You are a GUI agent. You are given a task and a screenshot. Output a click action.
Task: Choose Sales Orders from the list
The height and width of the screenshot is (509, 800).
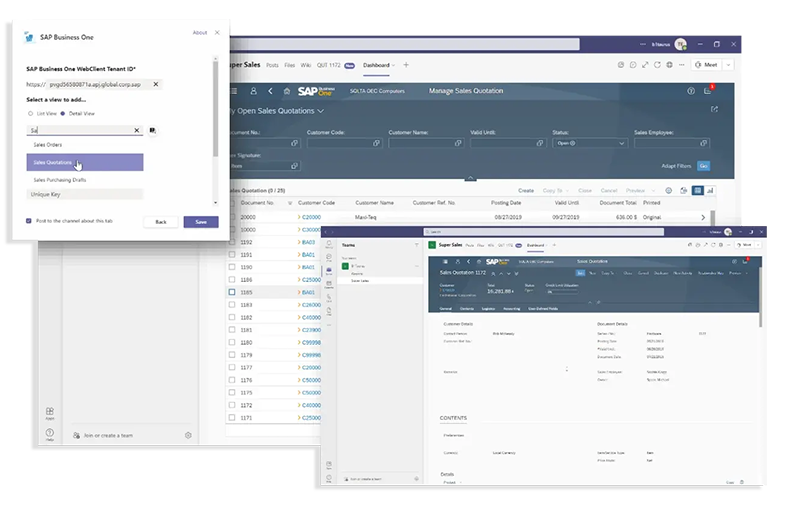pyautogui.click(x=48, y=144)
